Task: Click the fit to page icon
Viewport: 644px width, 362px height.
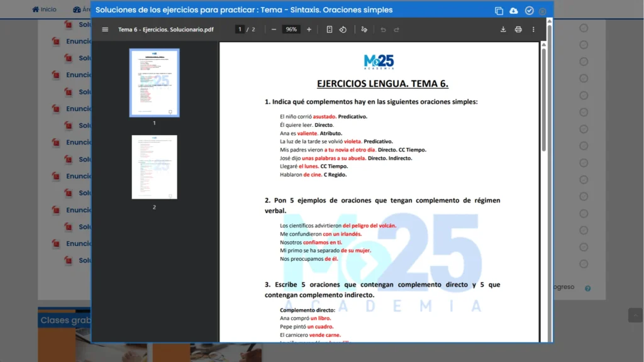Action: (x=330, y=30)
